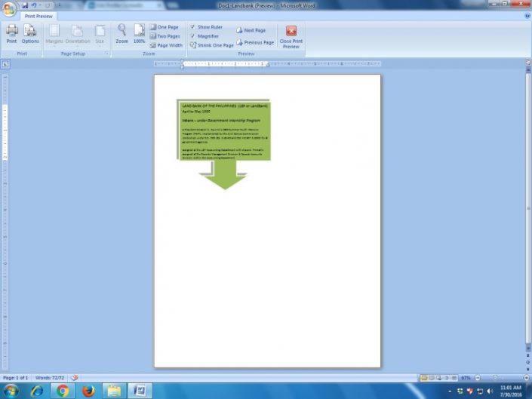
Task: Open the Orientation dropdown
Action: [78, 34]
